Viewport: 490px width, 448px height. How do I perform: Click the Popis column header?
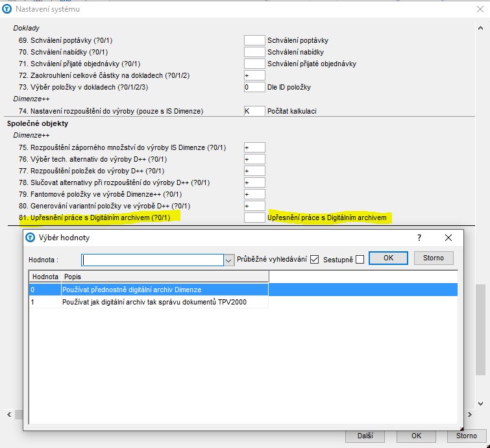tap(162, 277)
